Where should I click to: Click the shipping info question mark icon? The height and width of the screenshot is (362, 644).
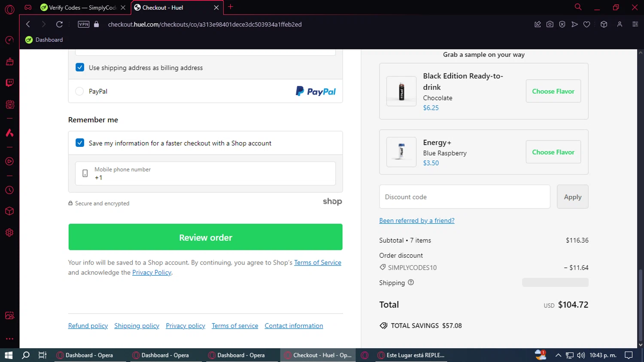[x=411, y=283]
